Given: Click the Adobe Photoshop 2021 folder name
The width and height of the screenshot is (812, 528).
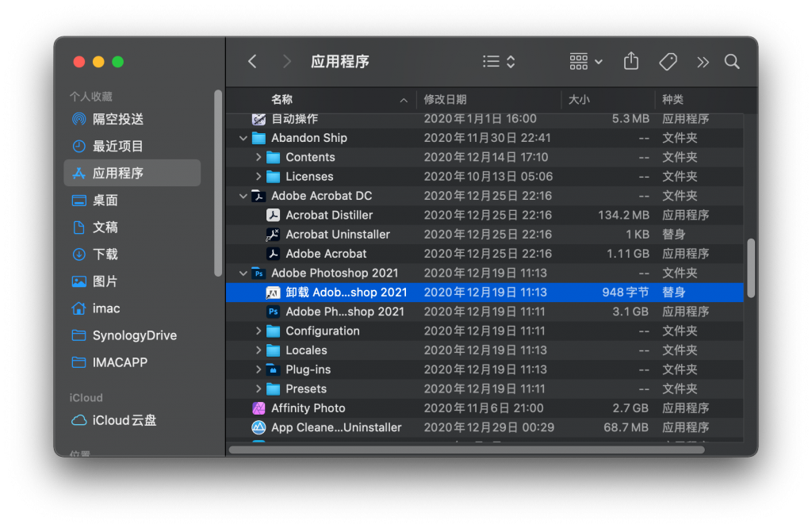Looking at the screenshot, I should click(x=335, y=274).
